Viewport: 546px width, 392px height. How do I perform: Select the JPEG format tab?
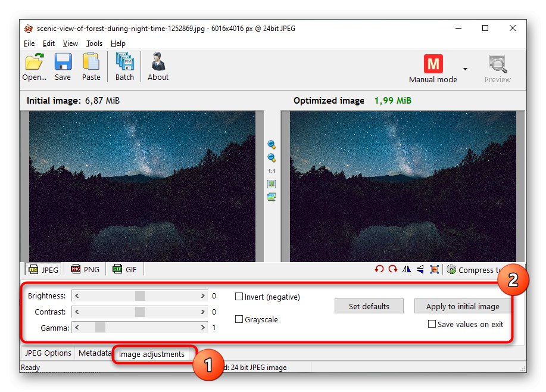[43, 270]
